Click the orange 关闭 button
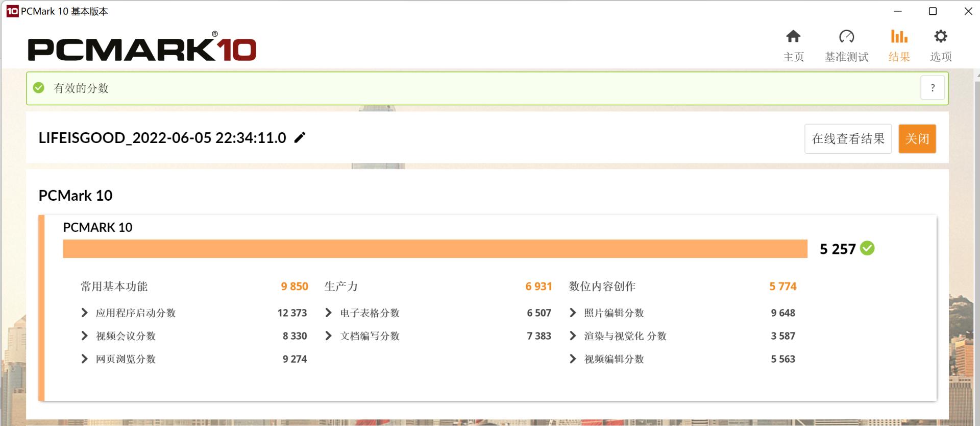The height and width of the screenshot is (426, 980). 917,138
